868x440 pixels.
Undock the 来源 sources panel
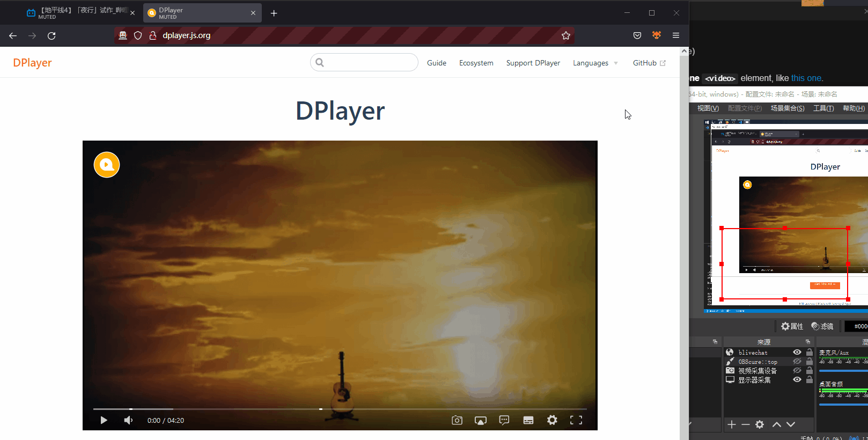808,342
